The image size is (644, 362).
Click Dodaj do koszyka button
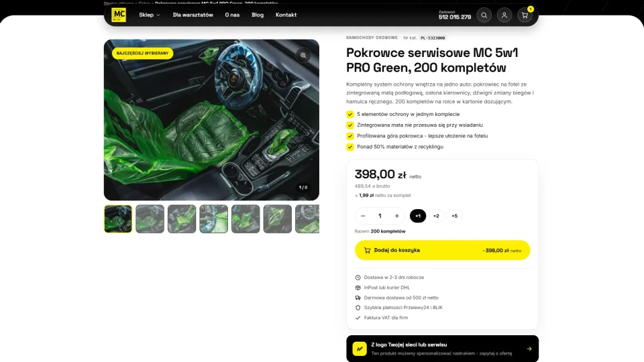pyautogui.click(x=442, y=250)
